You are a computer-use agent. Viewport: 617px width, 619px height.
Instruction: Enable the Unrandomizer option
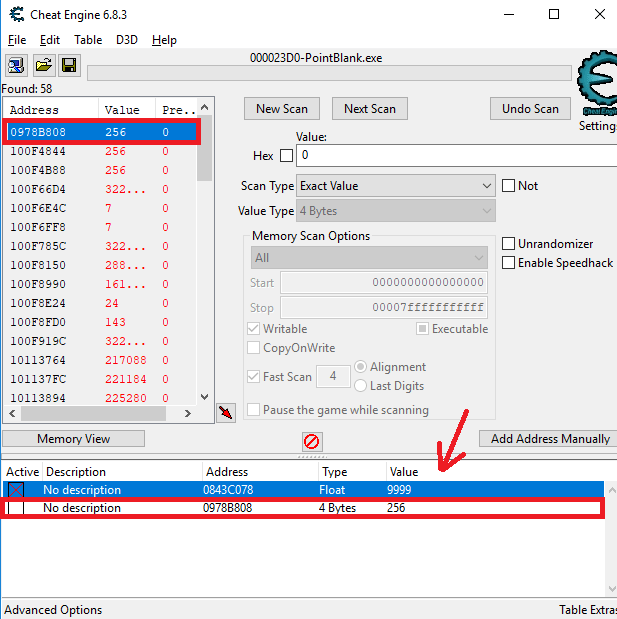click(508, 244)
